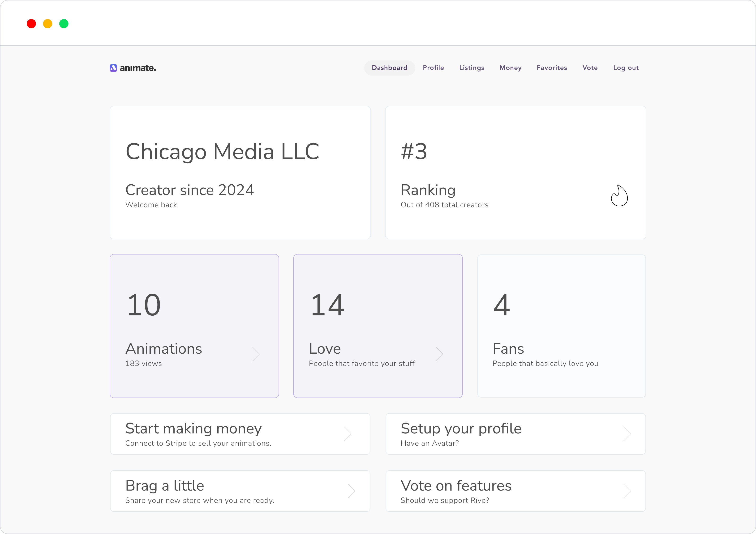The width and height of the screenshot is (756, 534).
Task: Click the number 4 in Fans card
Action: (502, 305)
